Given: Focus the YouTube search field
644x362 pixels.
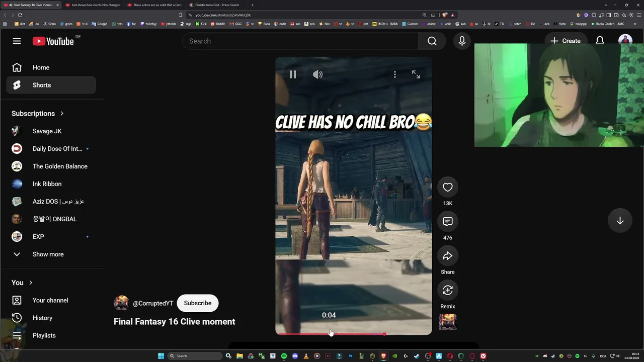Looking at the screenshot, I should (300, 41).
